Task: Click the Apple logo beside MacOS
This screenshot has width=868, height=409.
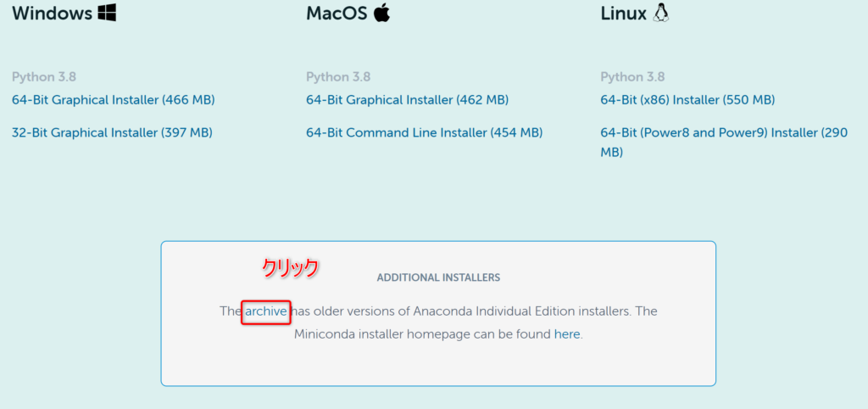Action: point(382,12)
